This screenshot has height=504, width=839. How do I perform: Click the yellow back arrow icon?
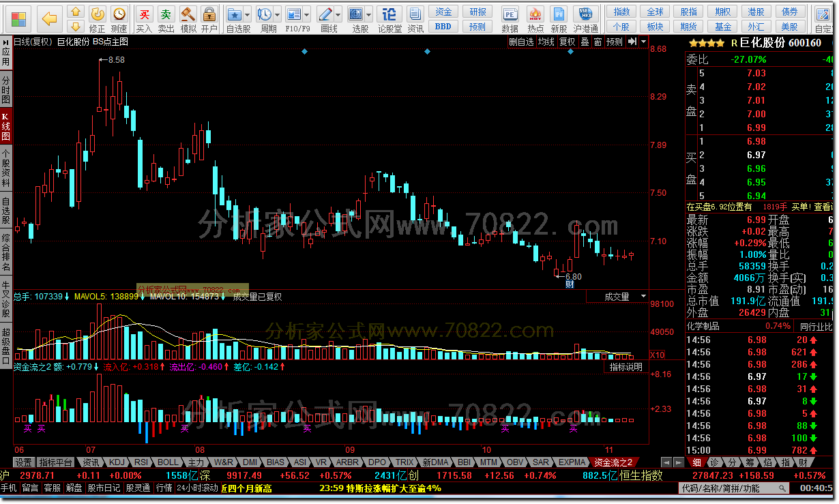49,18
